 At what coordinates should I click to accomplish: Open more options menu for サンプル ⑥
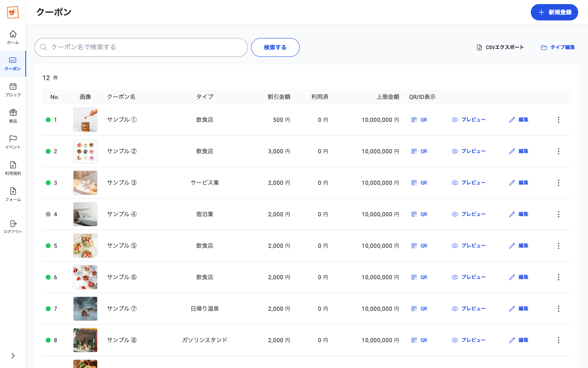pyautogui.click(x=558, y=277)
